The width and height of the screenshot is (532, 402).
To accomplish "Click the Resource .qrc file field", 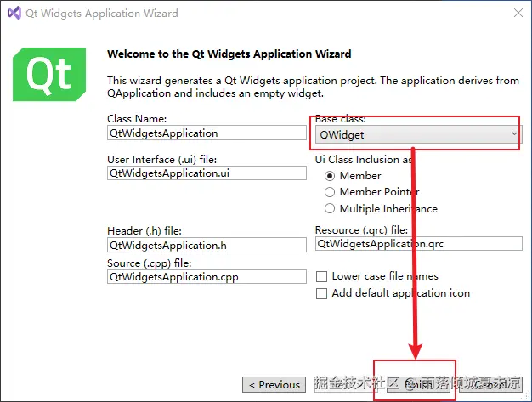I will click(x=419, y=244).
